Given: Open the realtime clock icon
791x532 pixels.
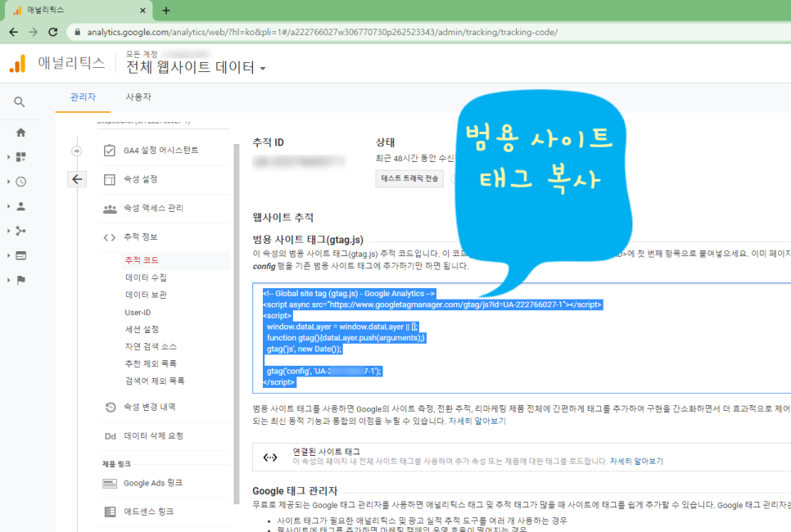Looking at the screenshot, I should 20,182.
